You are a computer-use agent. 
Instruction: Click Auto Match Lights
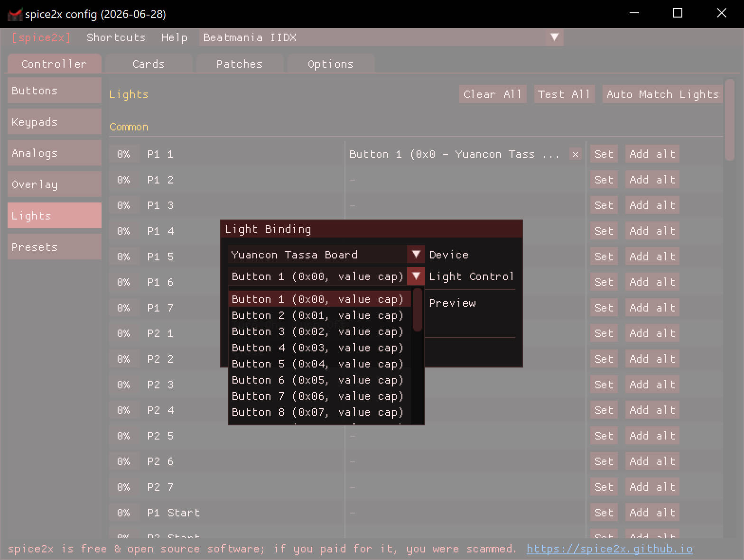point(662,94)
